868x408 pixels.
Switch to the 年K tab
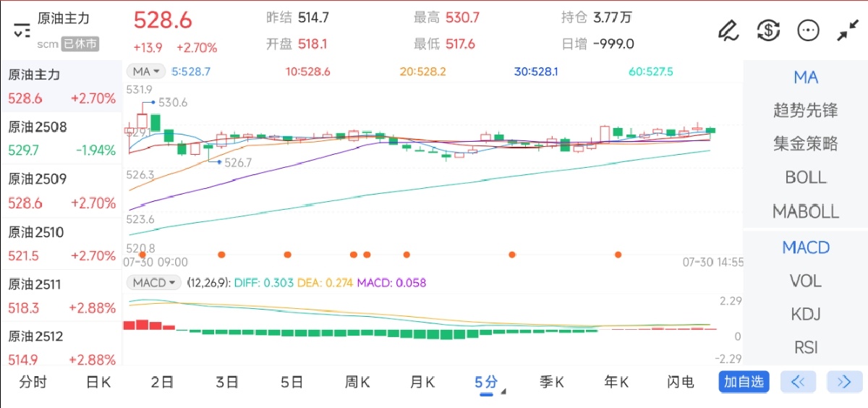click(616, 382)
